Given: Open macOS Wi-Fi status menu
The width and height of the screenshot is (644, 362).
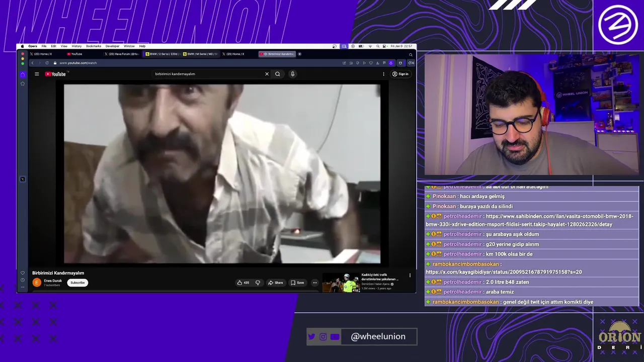Looking at the screenshot, I should coord(370,46).
